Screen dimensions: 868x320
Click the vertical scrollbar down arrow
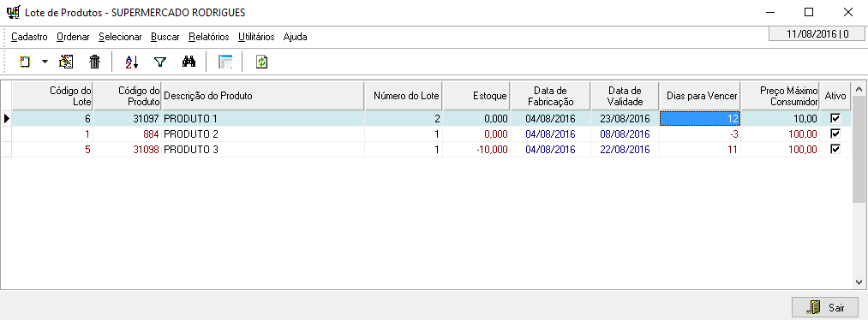pyautogui.click(x=859, y=281)
